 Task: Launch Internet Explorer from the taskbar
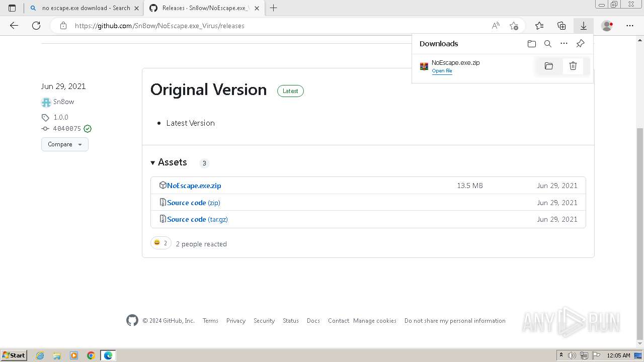(40, 355)
